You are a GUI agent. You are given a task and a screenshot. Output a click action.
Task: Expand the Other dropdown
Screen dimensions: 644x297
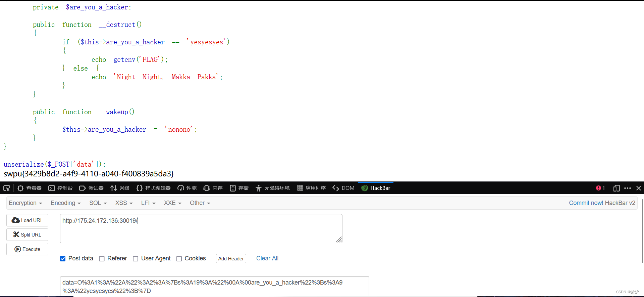coord(200,203)
